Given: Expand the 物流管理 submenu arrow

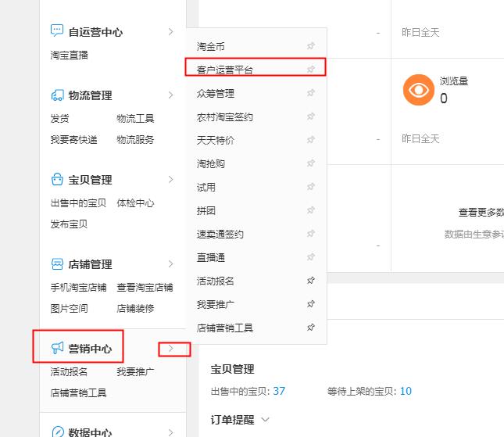Looking at the screenshot, I should (x=170, y=95).
